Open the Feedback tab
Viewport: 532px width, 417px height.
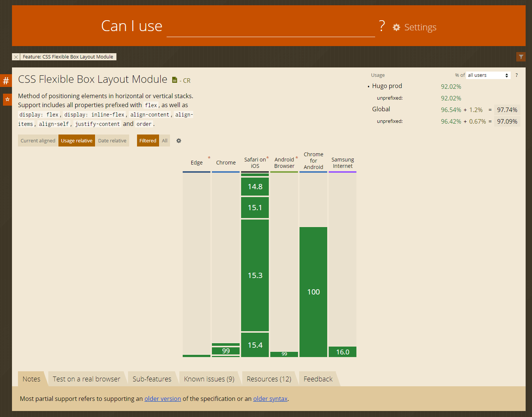point(318,379)
